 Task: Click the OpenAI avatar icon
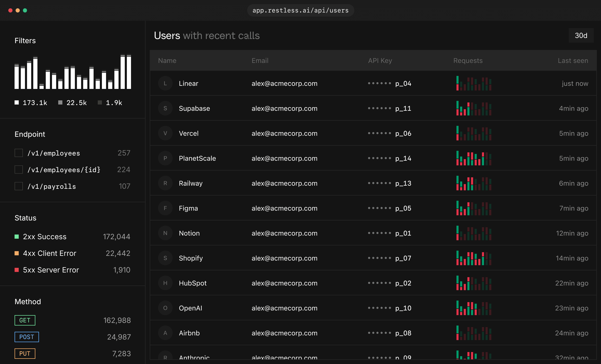click(x=165, y=308)
